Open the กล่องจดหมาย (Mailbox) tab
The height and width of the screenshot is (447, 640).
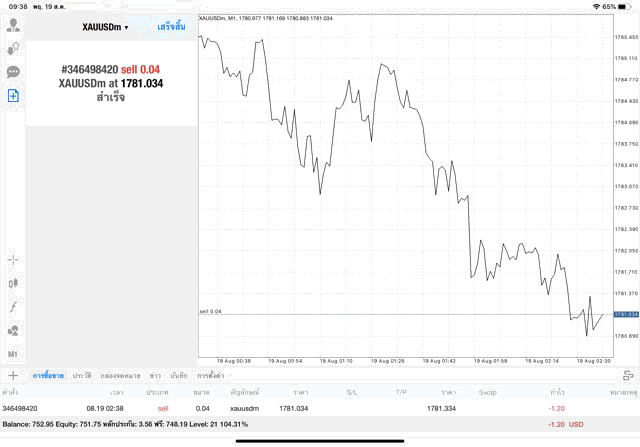point(119,375)
